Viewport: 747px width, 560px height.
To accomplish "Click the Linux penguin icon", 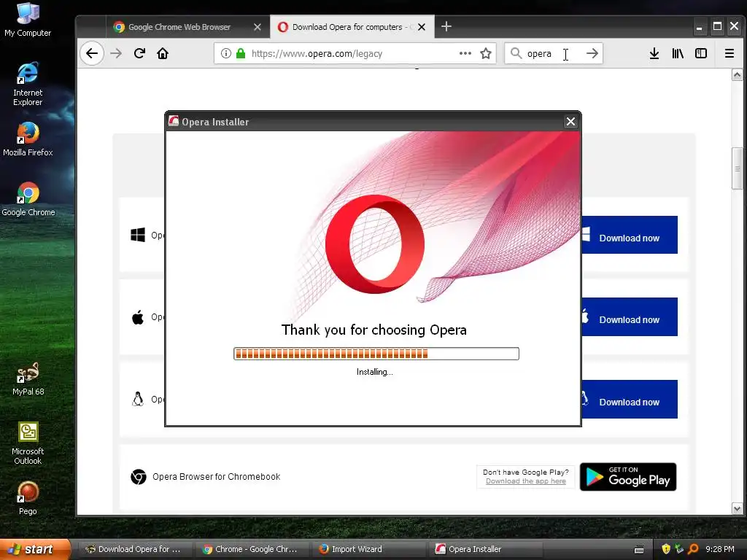I will (138, 399).
